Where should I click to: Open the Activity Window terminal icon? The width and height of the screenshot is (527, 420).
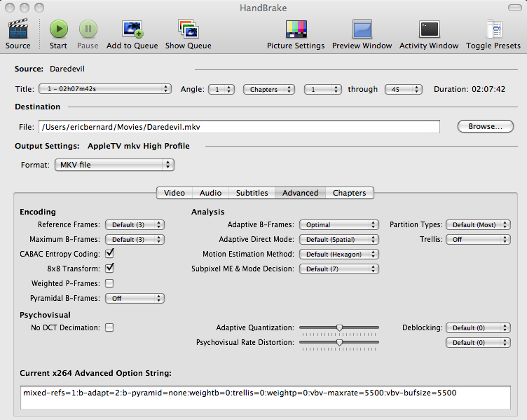[429, 29]
